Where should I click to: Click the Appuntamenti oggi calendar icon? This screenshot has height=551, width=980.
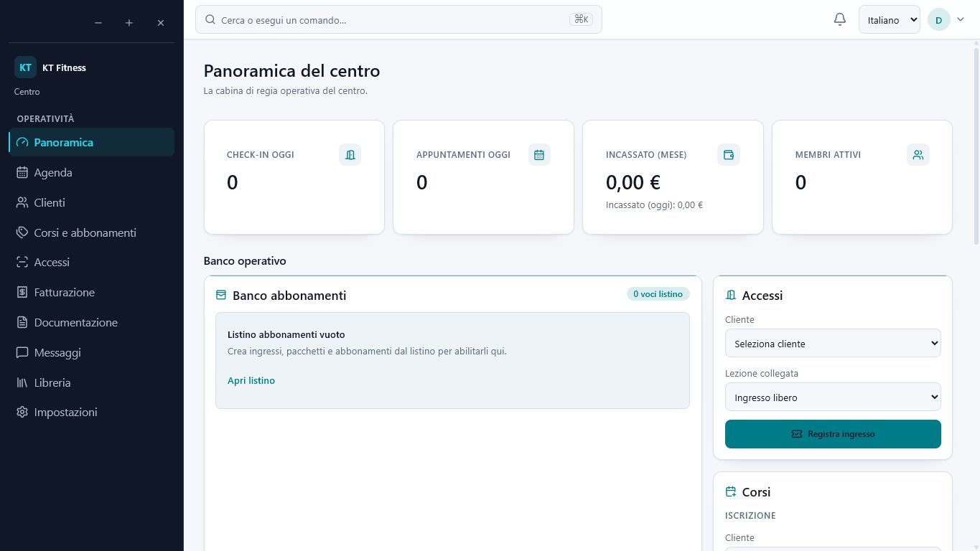click(x=539, y=154)
